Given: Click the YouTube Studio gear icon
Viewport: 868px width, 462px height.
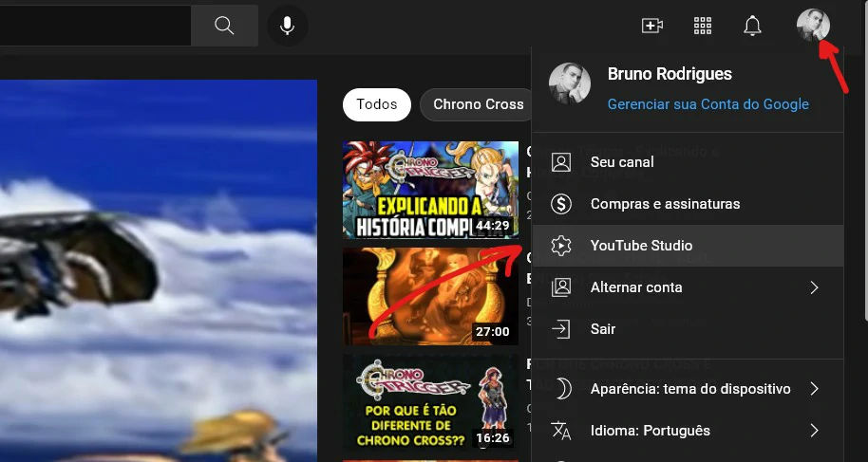Looking at the screenshot, I should tap(560, 246).
